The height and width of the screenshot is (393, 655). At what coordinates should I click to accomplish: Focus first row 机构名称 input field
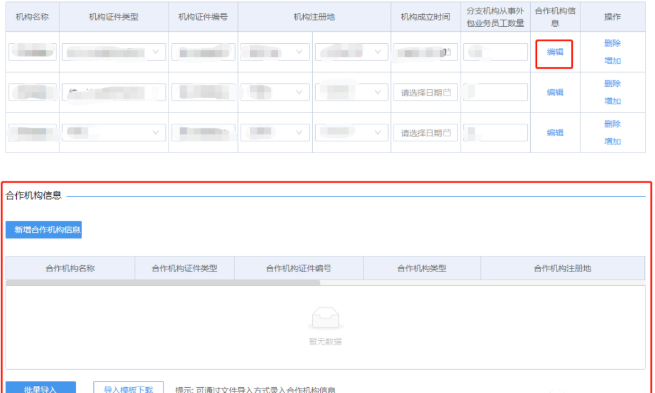coord(32,52)
